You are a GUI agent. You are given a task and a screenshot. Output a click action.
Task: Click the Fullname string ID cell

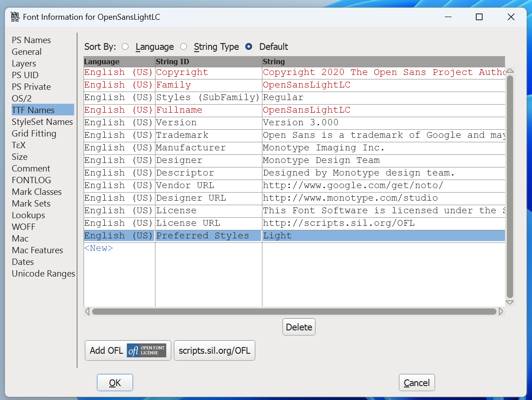click(x=208, y=110)
